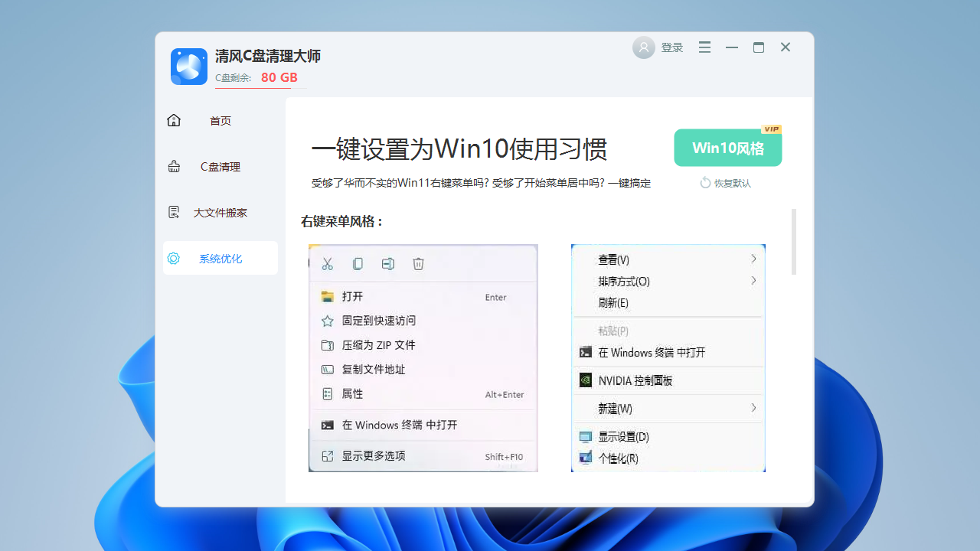Click the user avatar icon
This screenshot has height=551, width=980.
coord(644,47)
